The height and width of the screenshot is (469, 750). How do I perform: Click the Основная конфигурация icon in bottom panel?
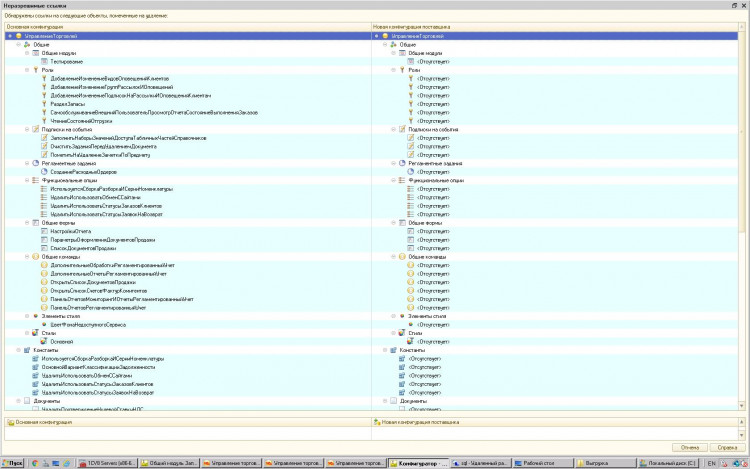tap(11, 423)
